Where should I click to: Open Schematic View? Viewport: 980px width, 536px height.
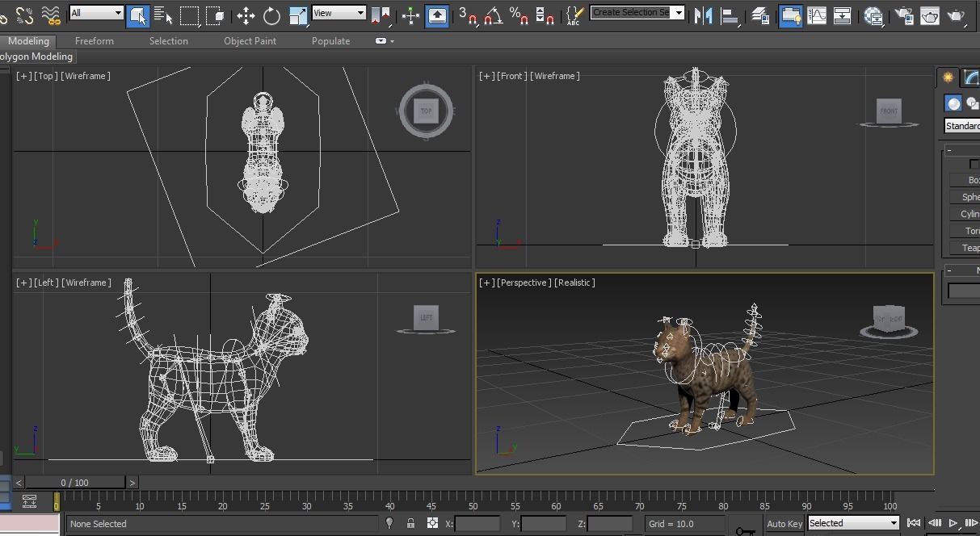point(842,15)
